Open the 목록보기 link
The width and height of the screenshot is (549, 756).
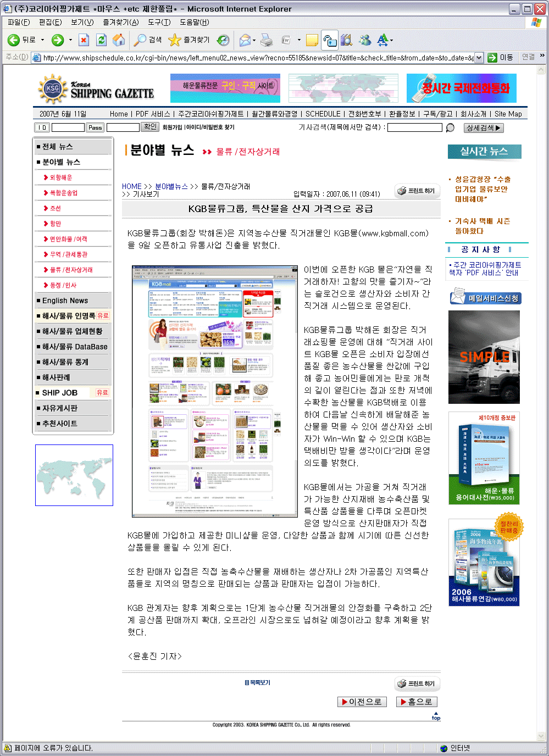point(257,682)
